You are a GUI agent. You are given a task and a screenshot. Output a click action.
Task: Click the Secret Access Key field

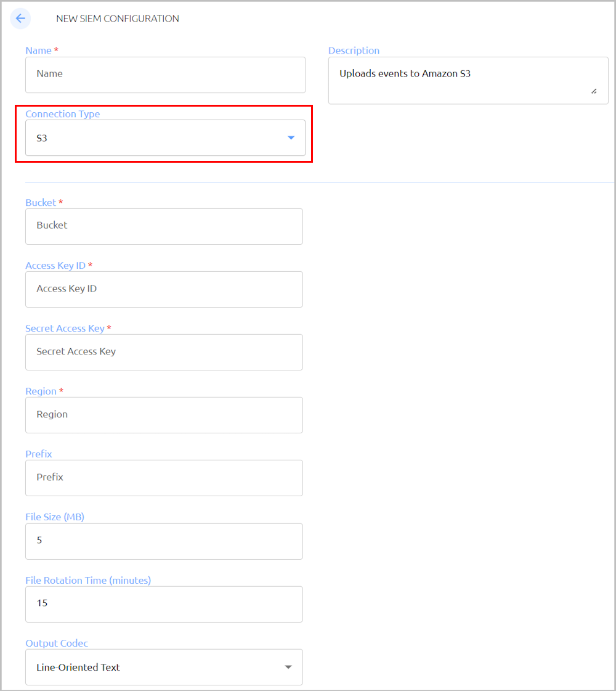pos(164,352)
